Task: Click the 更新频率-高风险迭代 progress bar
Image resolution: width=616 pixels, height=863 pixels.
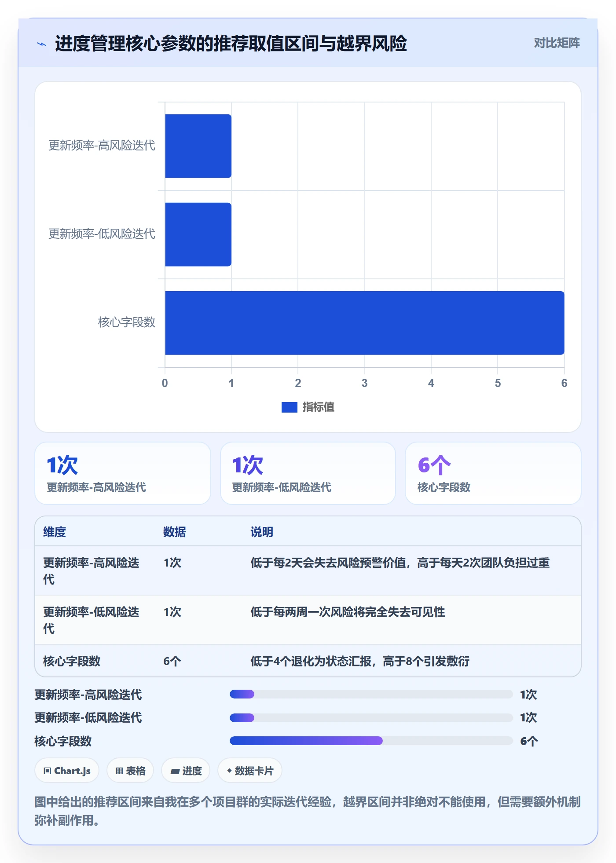Action: coord(371,694)
